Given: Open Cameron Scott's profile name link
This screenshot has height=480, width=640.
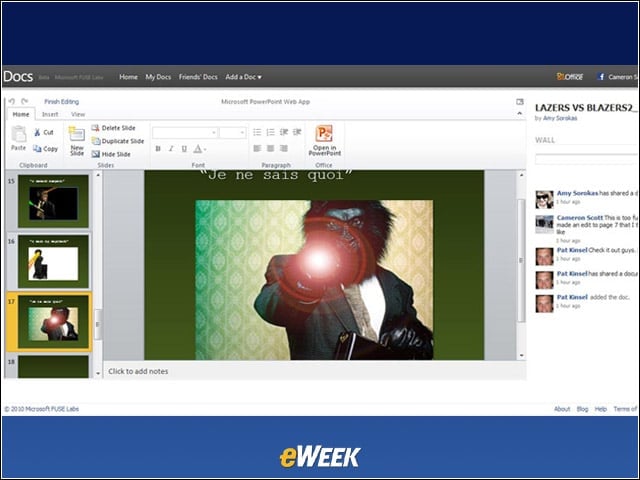Looking at the screenshot, I should click(580, 218).
